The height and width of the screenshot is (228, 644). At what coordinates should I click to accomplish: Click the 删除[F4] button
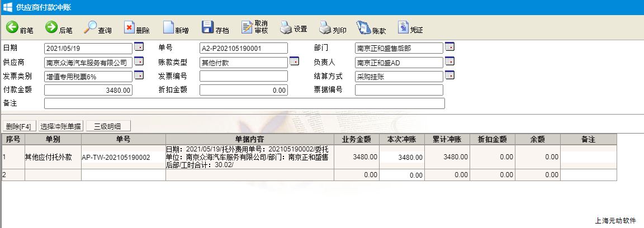pyautogui.click(x=20, y=126)
